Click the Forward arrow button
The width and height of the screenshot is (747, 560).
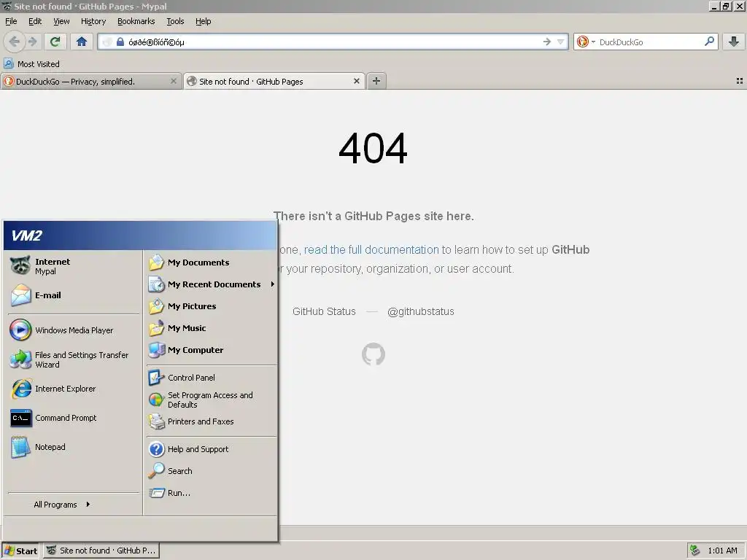(x=32, y=42)
